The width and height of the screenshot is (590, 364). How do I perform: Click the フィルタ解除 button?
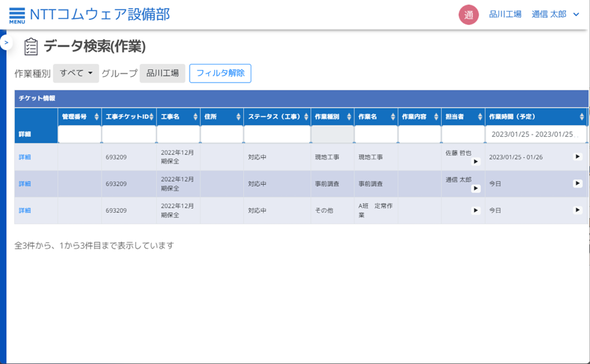[x=220, y=73]
